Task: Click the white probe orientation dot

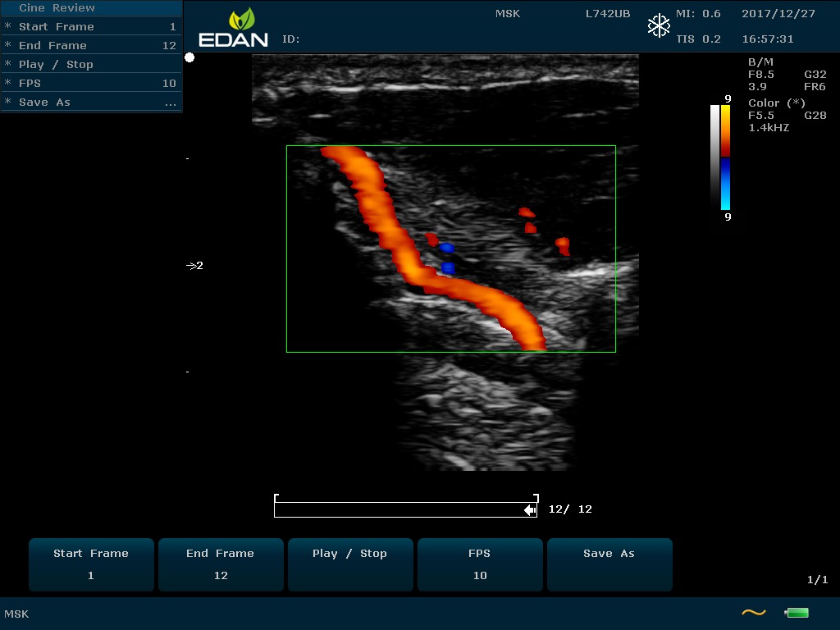Action: 189,57
